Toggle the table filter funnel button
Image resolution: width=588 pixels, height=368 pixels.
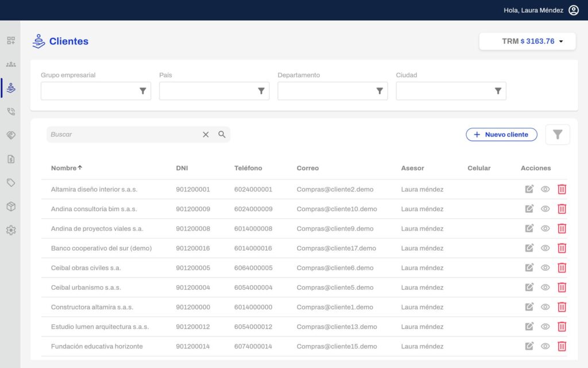point(558,135)
